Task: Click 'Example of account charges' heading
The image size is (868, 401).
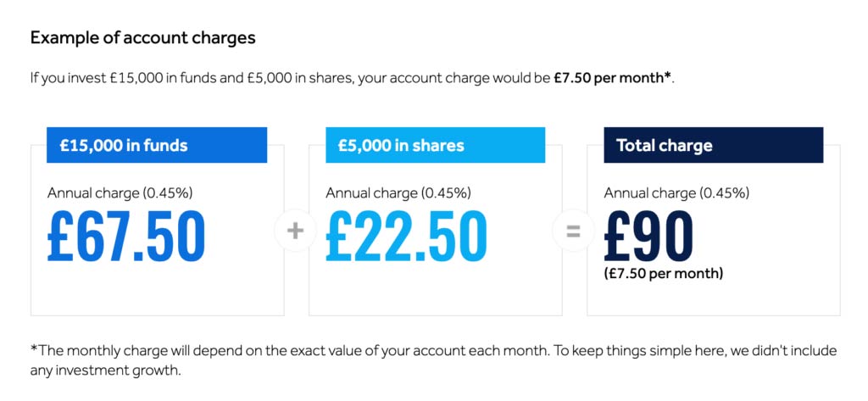Action: point(142,37)
